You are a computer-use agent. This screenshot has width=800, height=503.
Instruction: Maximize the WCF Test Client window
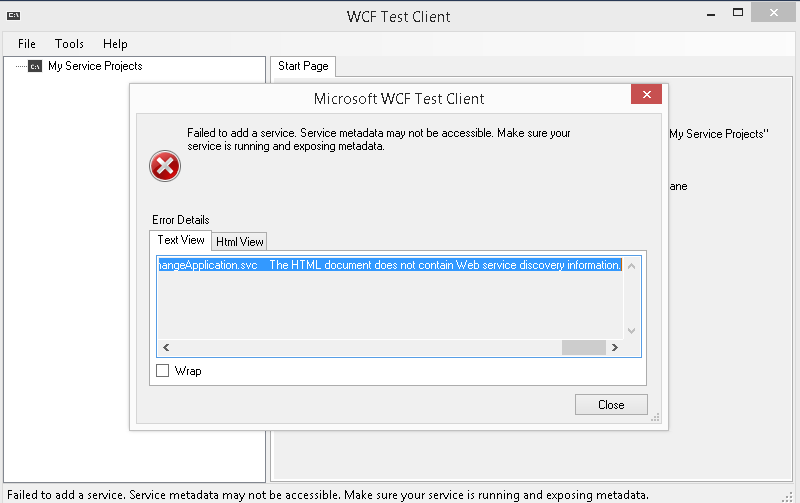click(x=738, y=13)
